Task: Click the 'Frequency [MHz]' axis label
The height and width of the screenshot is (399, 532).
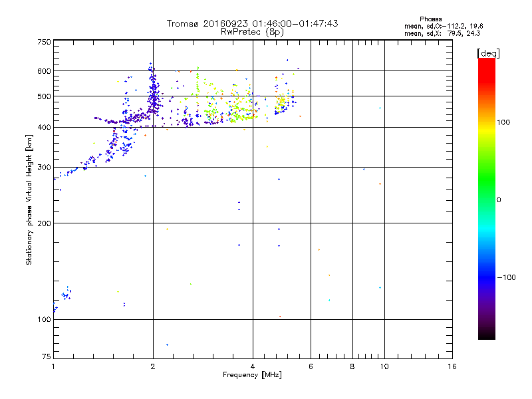Action: tap(252, 375)
